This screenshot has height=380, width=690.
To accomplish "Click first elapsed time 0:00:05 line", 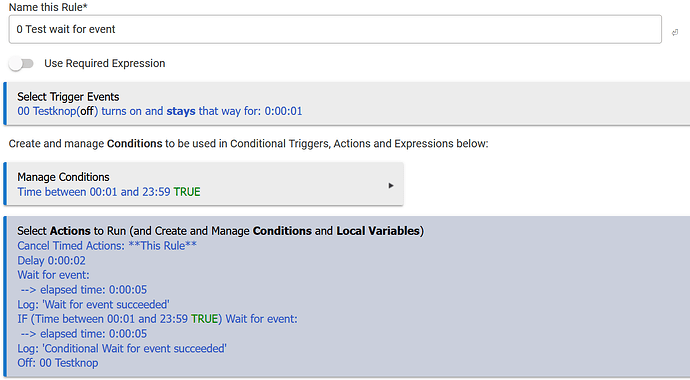I will point(84,290).
